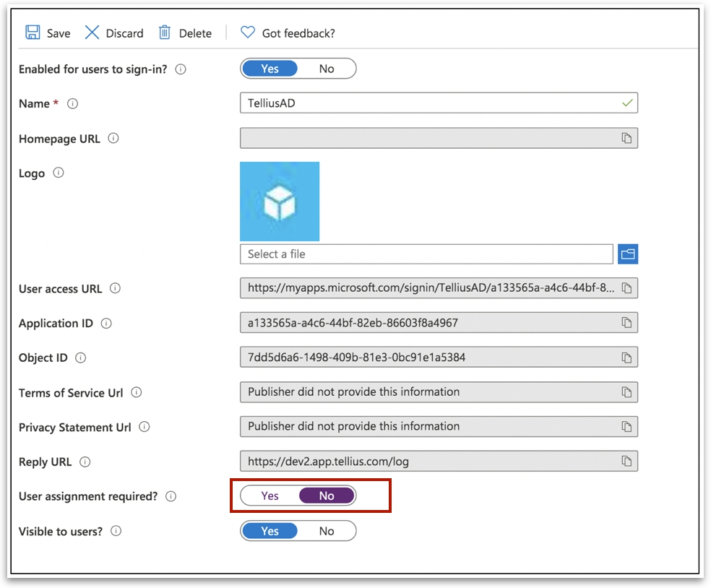
Task: Click the logo file browse folder icon
Action: [x=627, y=254]
